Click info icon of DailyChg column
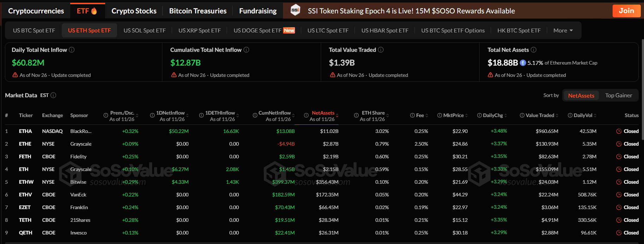The image size is (644, 244). point(480,115)
